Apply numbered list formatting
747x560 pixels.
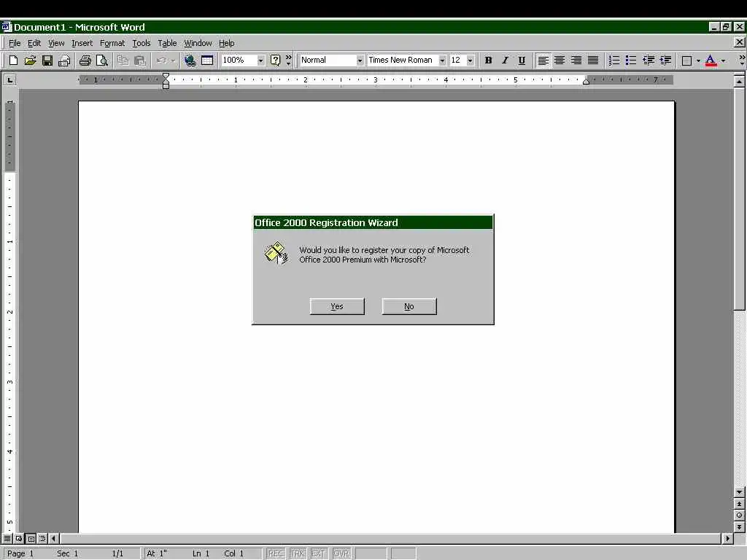pyautogui.click(x=614, y=61)
